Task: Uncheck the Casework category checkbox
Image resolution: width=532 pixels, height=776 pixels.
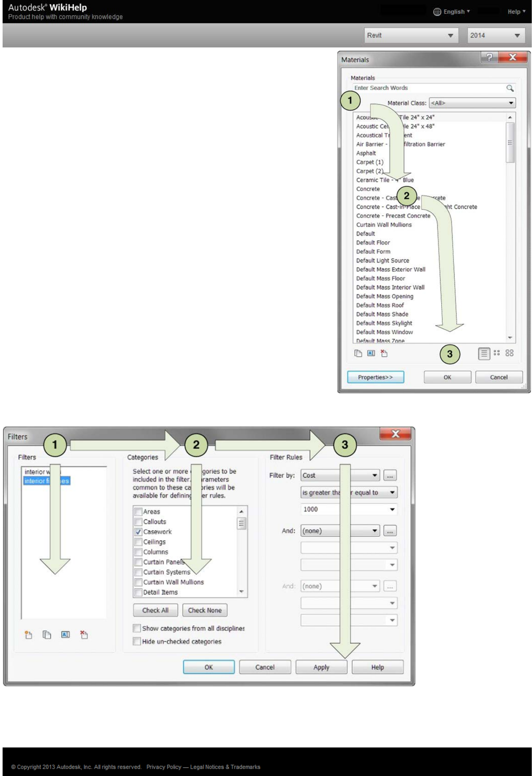Action: [x=138, y=532]
